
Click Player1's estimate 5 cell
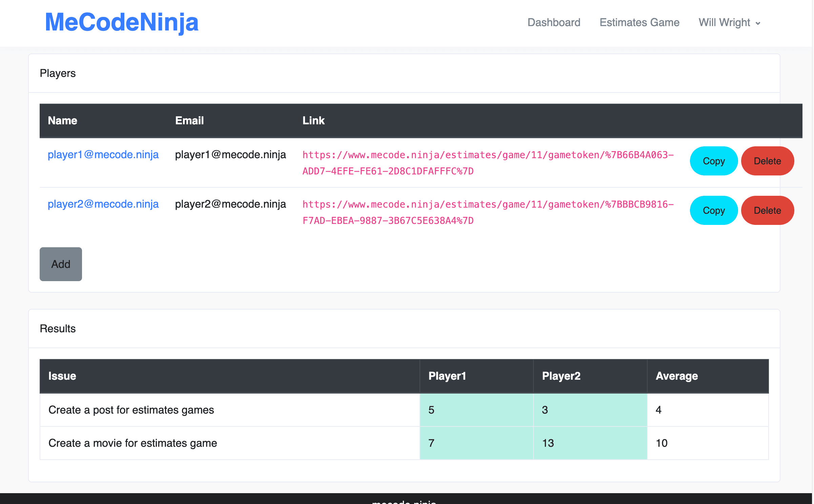476,410
